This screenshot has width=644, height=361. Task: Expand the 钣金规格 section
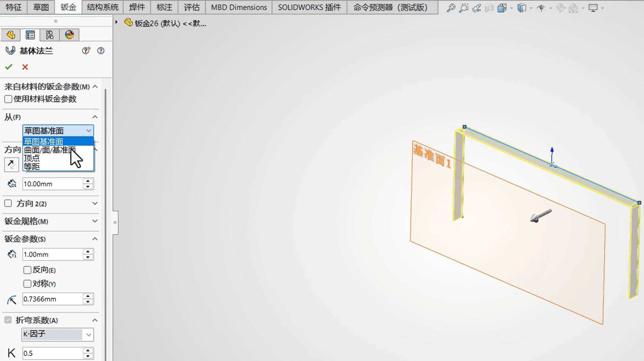click(95, 221)
